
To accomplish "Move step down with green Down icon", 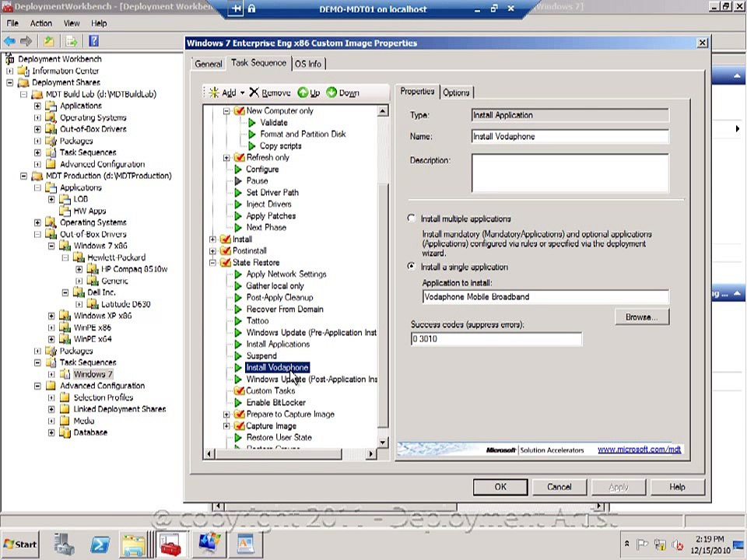I will 331,93.
